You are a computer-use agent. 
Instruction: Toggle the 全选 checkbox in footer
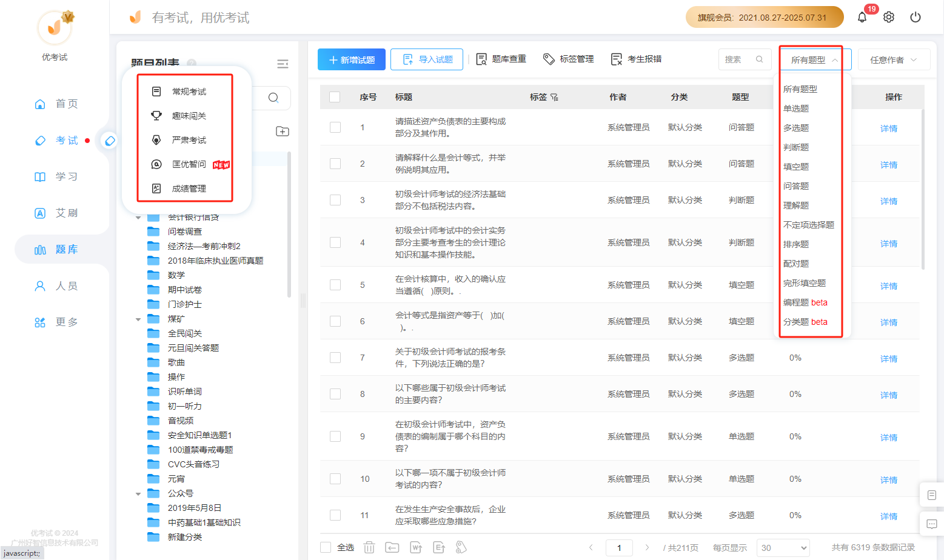[326, 547]
